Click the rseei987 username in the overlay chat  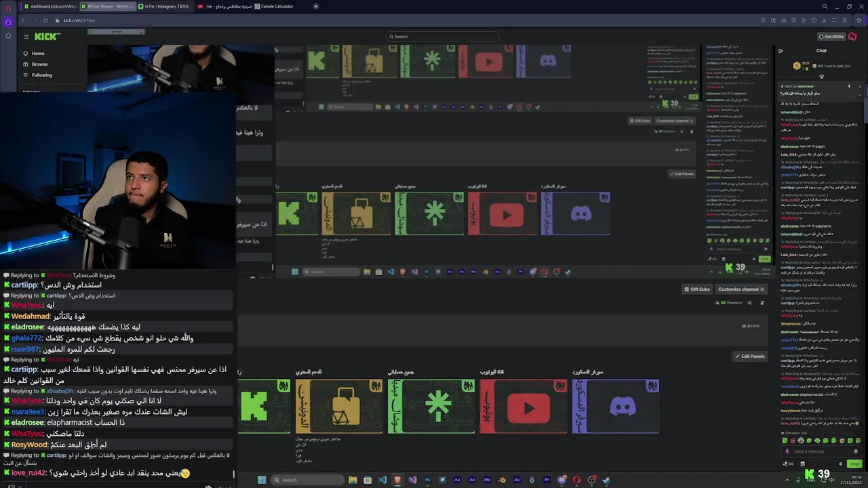click(26, 349)
